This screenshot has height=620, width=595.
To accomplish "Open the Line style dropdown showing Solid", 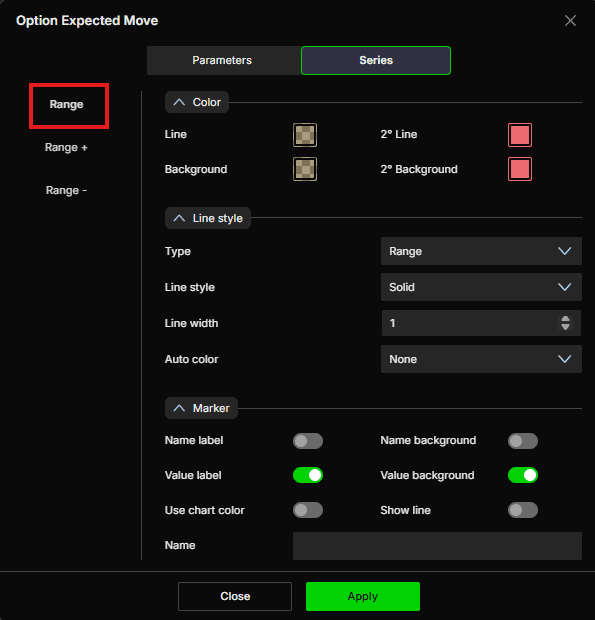I will pyautogui.click(x=481, y=287).
